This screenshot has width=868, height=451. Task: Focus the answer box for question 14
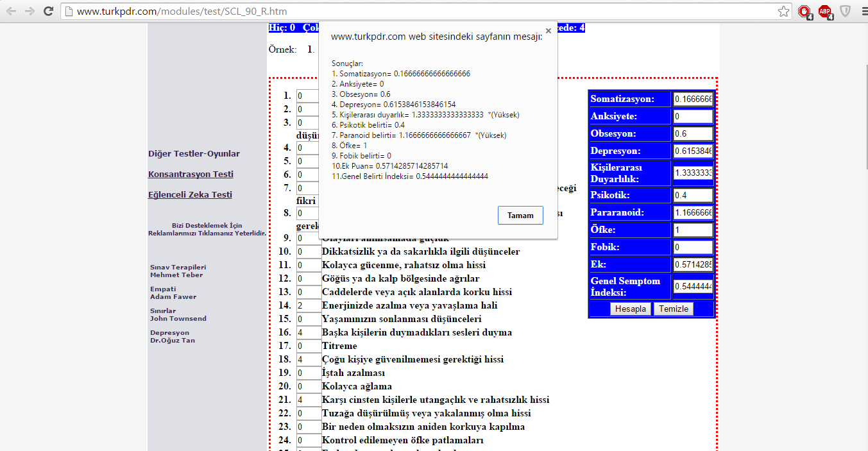309,305
